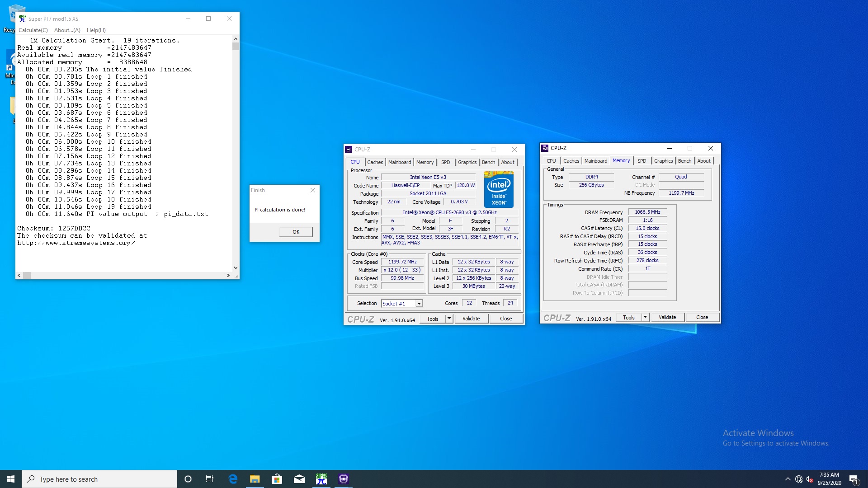
Task: Open Cortana from the taskbar
Action: pyautogui.click(x=188, y=479)
